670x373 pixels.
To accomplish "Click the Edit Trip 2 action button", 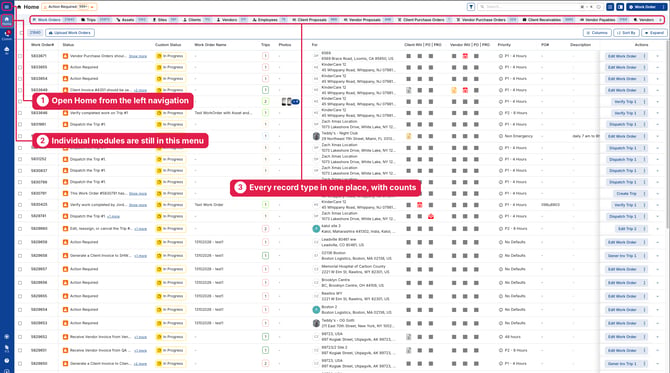I will (627, 229).
